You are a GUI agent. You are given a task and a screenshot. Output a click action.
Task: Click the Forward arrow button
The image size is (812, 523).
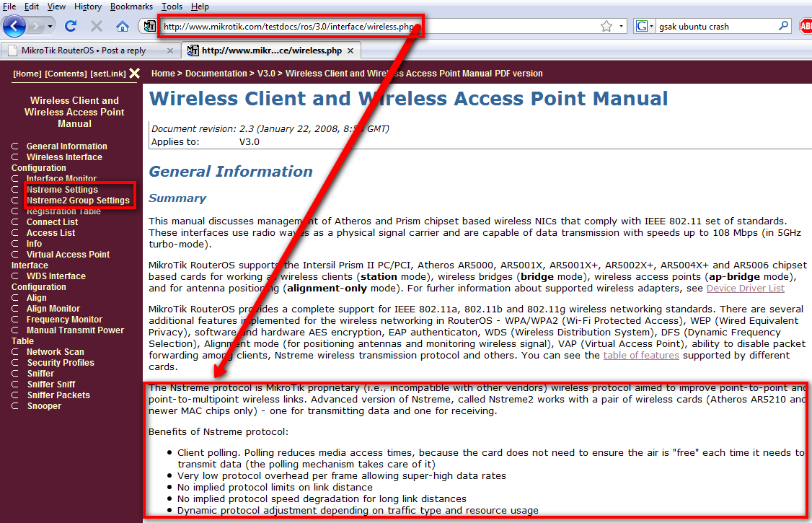click(x=35, y=26)
